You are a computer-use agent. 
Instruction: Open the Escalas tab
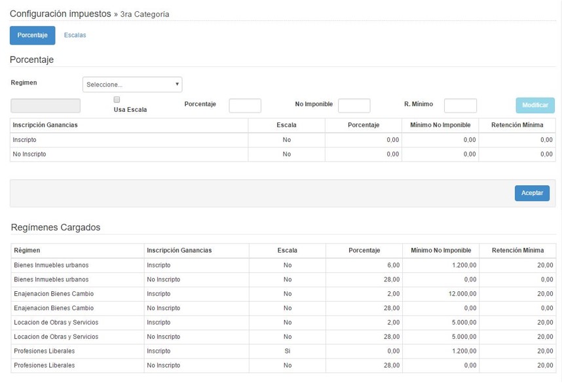point(75,35)
